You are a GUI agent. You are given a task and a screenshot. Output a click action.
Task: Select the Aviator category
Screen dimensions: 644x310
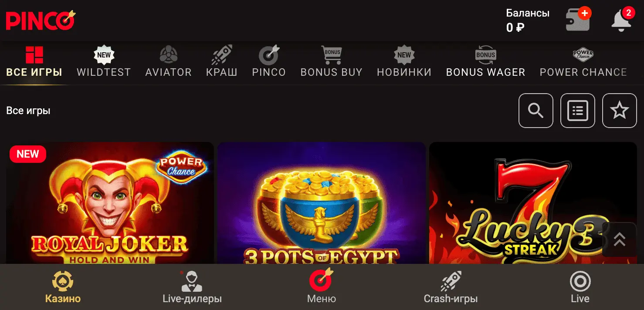click(x=168, y=62)
